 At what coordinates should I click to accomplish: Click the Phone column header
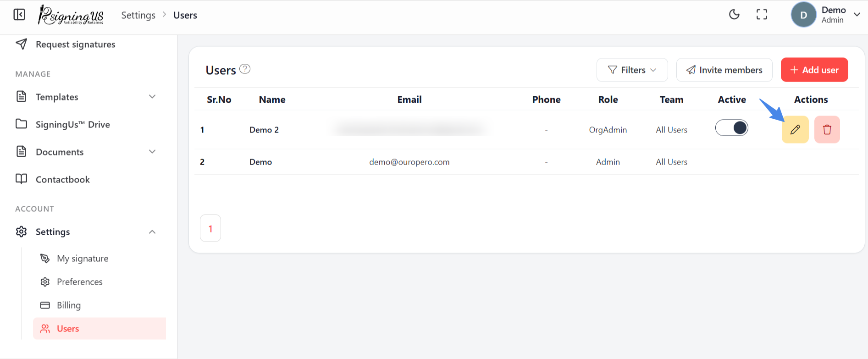pyautogui.click(x=547, y=99)
